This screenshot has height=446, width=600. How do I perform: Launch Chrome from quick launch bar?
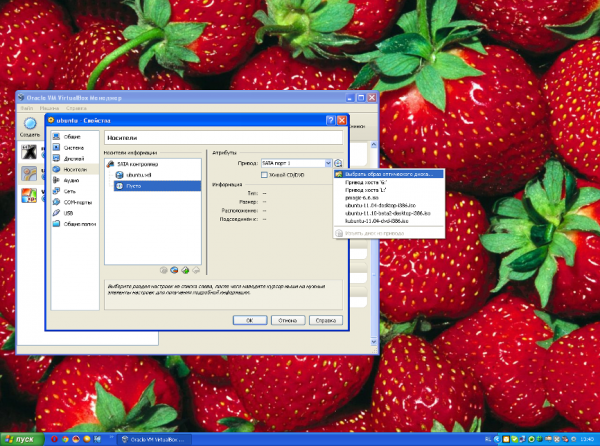(x=65, y=439)
